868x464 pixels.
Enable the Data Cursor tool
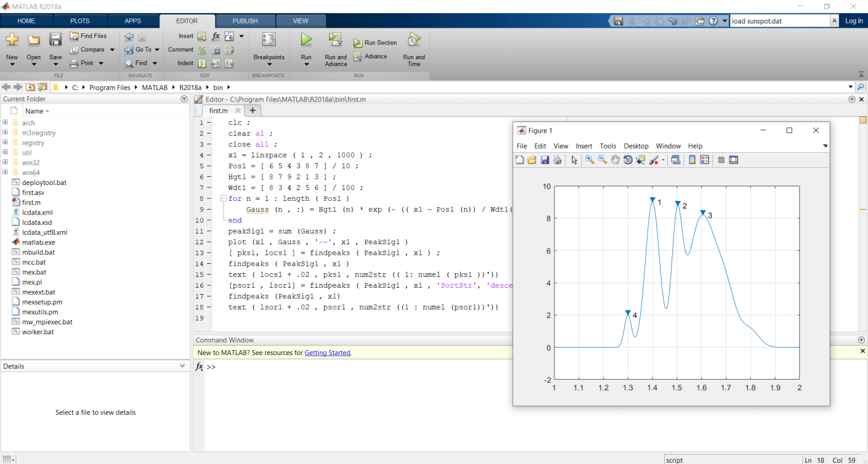pyautogui.click(x=640, y=160)
